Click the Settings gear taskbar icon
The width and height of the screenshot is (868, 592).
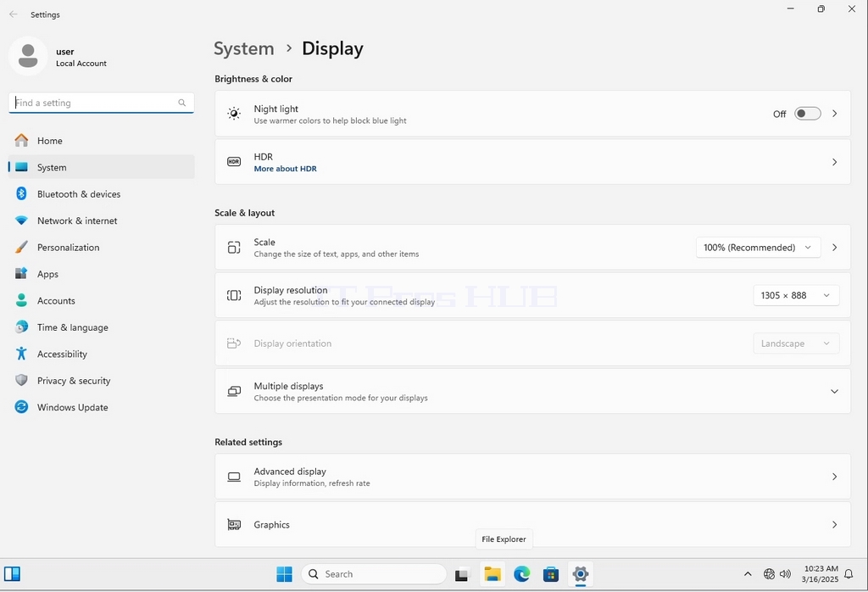click(x=580, y=574)
